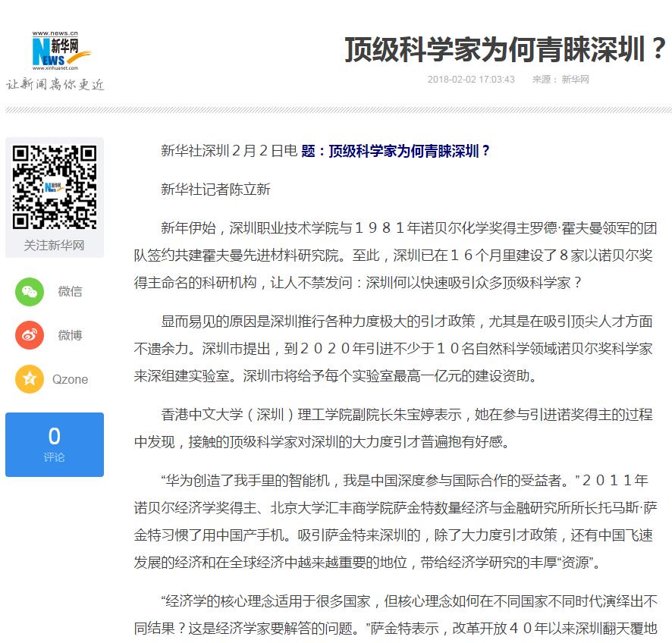Click the paragraph starting 显而易见的原因
The width and height of the screenshot is (672, 643).
(x=394, y=349)
